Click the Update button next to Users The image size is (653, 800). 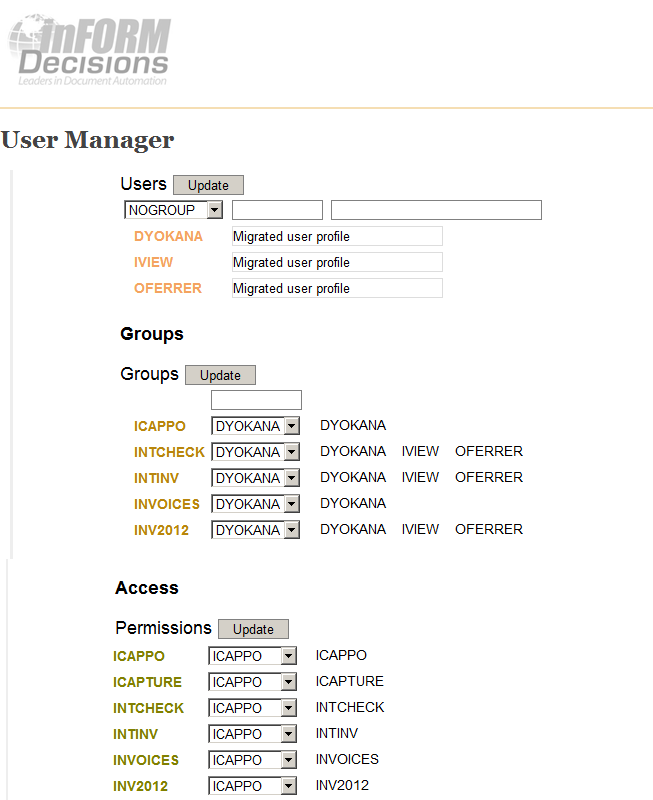pyautogui.click(x=208, y=185)
